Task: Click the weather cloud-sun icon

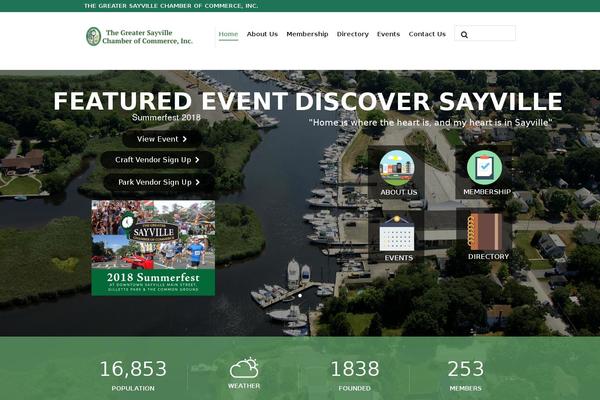Action: click(x=244, y=368)
